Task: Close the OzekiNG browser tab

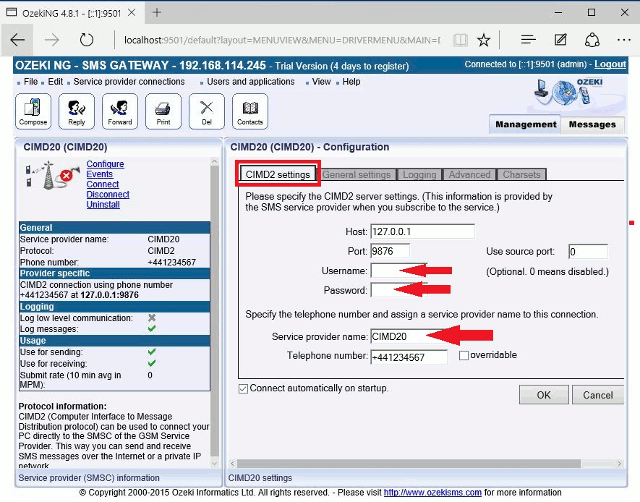Action: pyautogui.click(x=131, y=13)
